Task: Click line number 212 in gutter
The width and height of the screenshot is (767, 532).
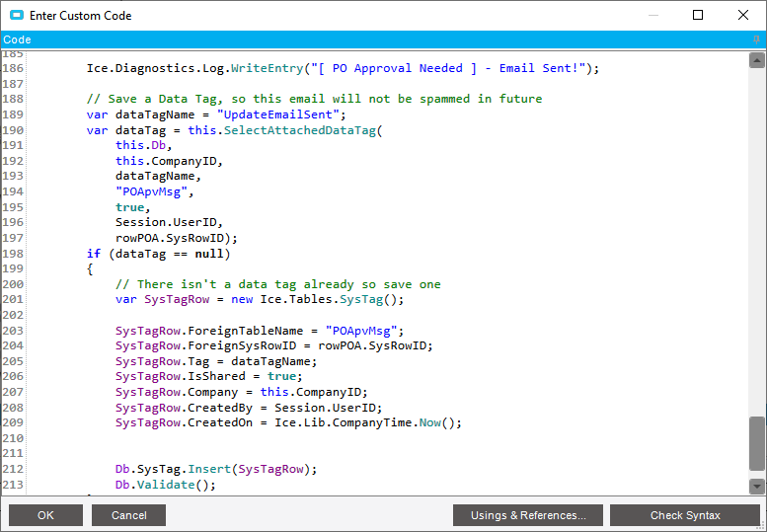Action: (13, 469)
